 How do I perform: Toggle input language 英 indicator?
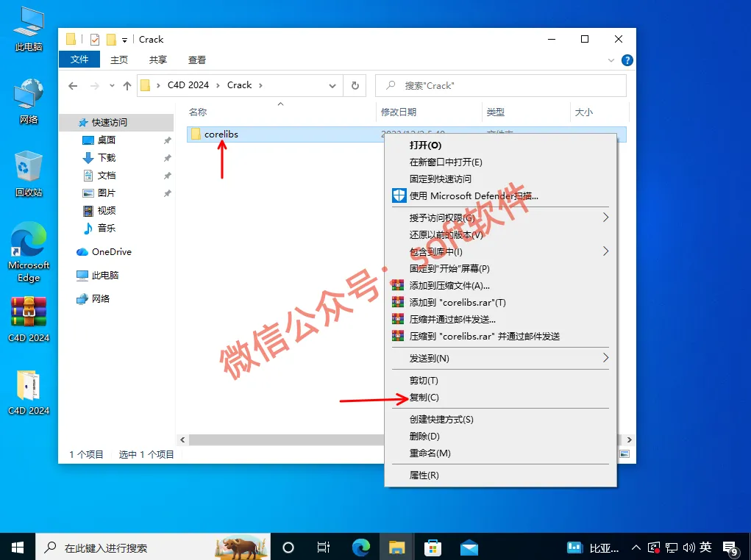(705, 547)
